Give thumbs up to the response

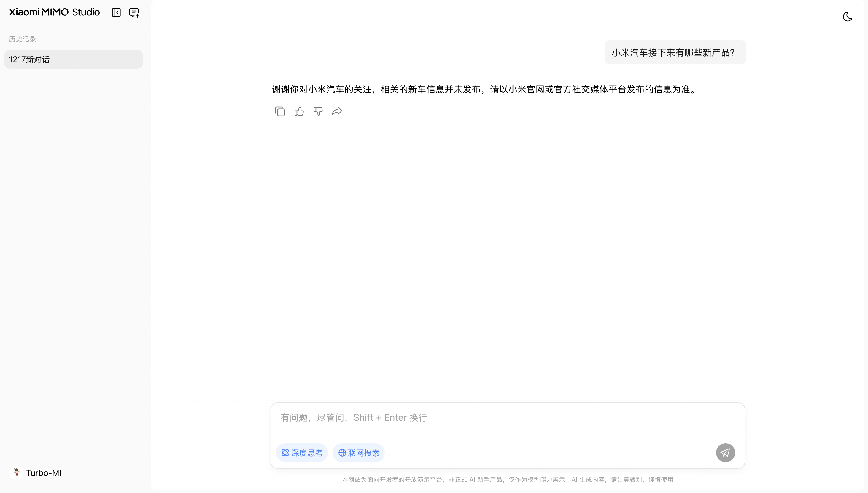[299, 111]
